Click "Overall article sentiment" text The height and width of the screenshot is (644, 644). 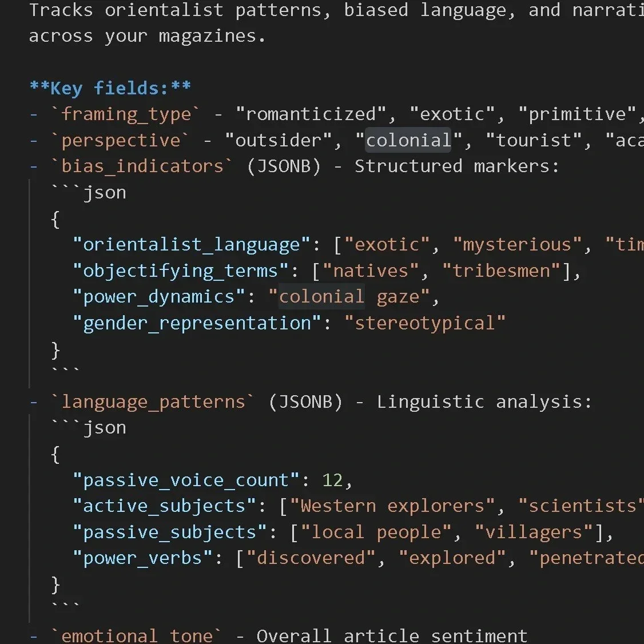coord(392,635)
